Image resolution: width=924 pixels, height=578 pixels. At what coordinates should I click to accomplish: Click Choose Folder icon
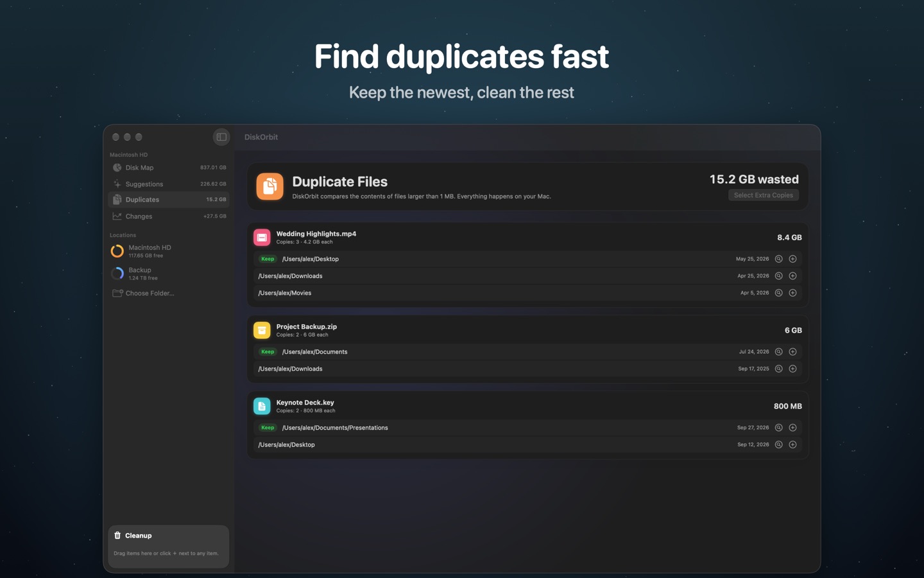pyautogui.click(x=117, y=293)
